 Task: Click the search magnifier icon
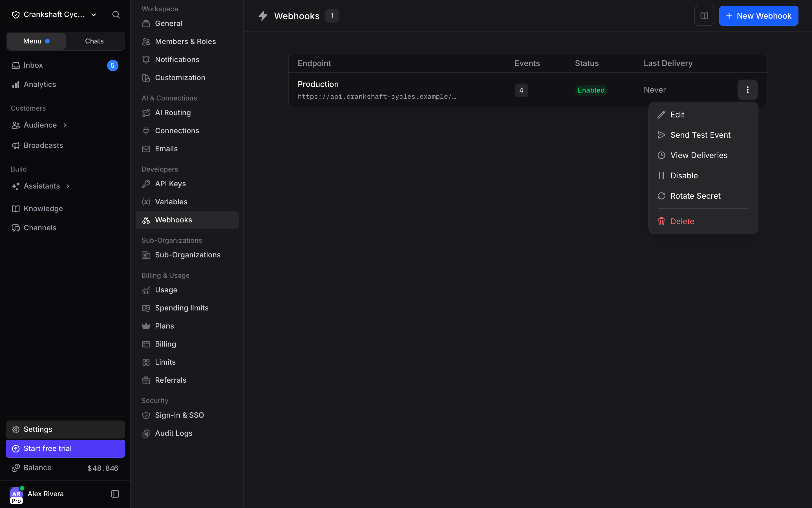116,15
